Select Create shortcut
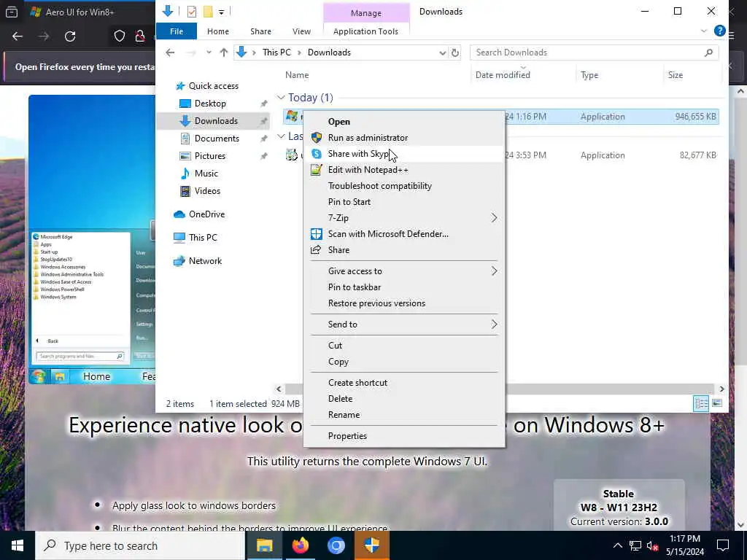 pos(357,383)
